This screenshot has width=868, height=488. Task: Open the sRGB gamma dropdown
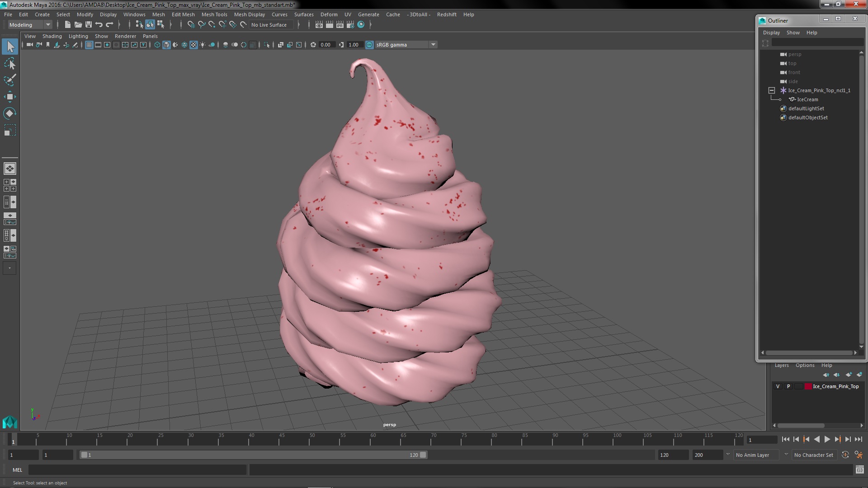406,45
